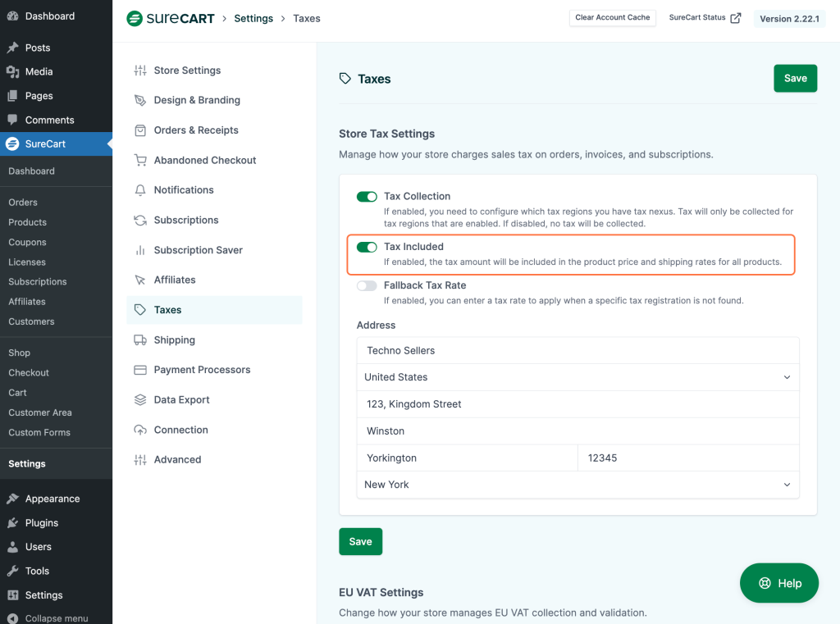This screenshot has width=840, height=624.
Task: Open the Settings breadcrumb in the top bar
Action: coord(253,17)
